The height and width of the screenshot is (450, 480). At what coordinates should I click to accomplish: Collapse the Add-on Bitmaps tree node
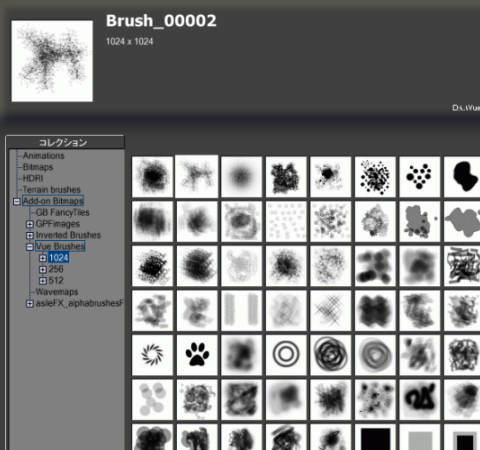tap(17, 201)
